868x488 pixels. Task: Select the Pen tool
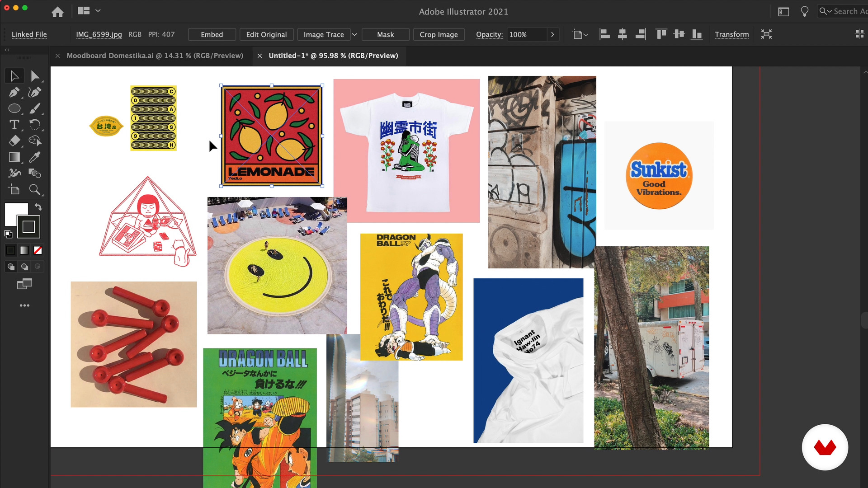tap(14, 92)
